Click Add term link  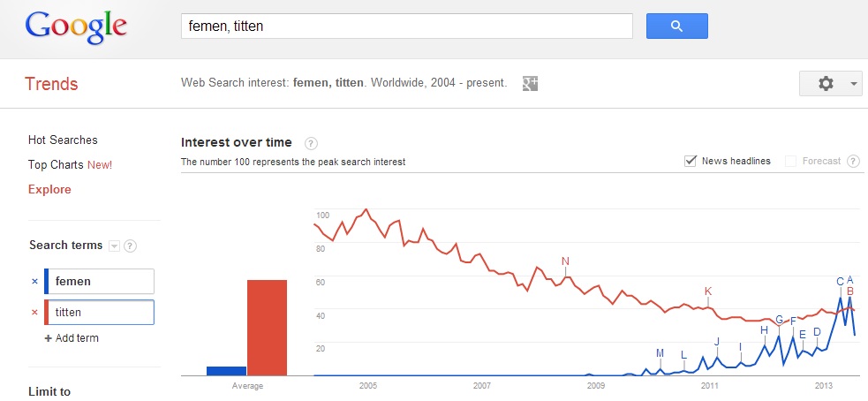[x=72, y=338]
